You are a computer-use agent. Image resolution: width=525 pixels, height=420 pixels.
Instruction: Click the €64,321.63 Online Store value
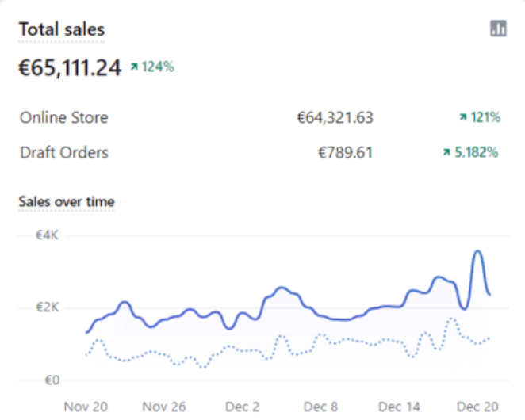[335, 118]
